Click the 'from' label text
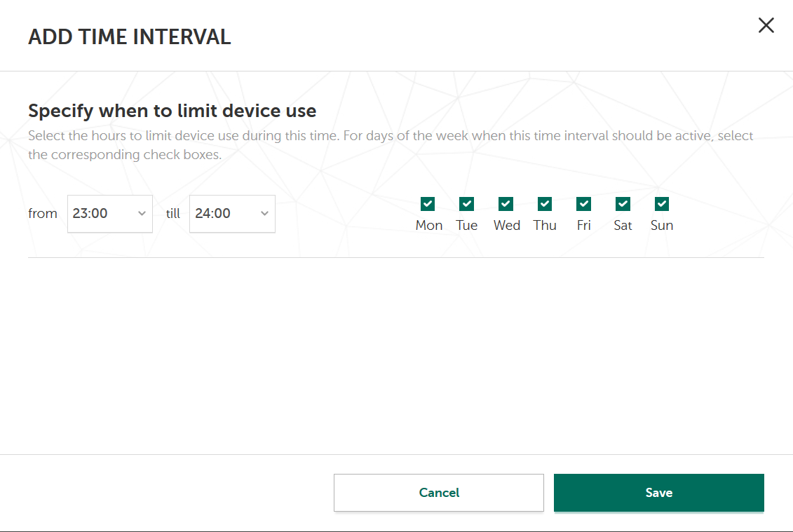The height and width of the screenshot is (532, 793). [43, 214]
